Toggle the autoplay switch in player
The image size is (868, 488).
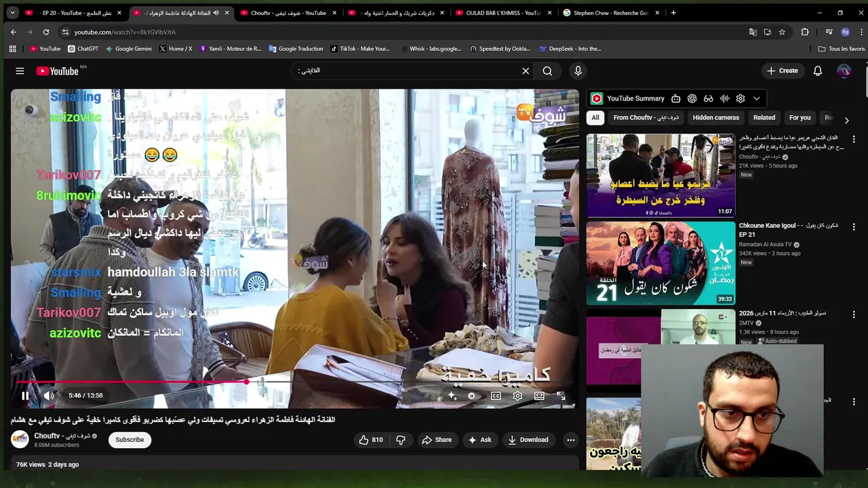point(471,396)
